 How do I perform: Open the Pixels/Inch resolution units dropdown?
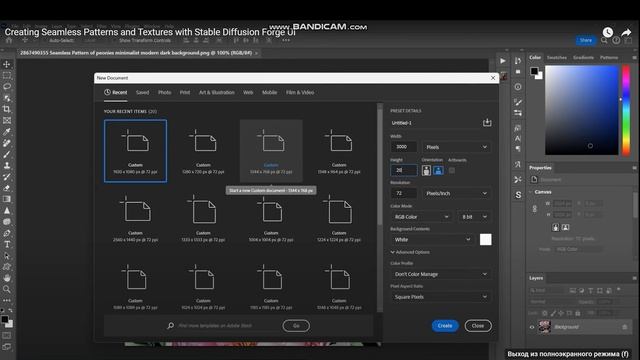[456, 193]
